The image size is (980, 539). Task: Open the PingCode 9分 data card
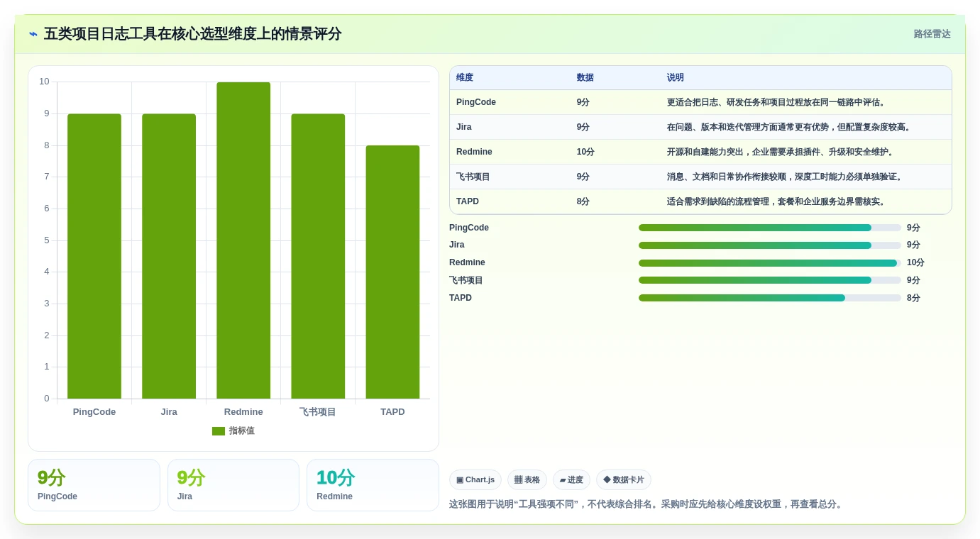pos(94,485)
